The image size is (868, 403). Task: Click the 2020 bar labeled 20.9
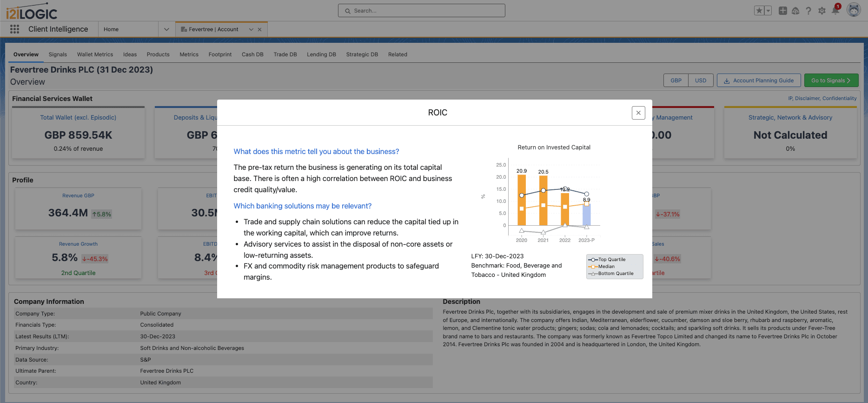(522, 200)
